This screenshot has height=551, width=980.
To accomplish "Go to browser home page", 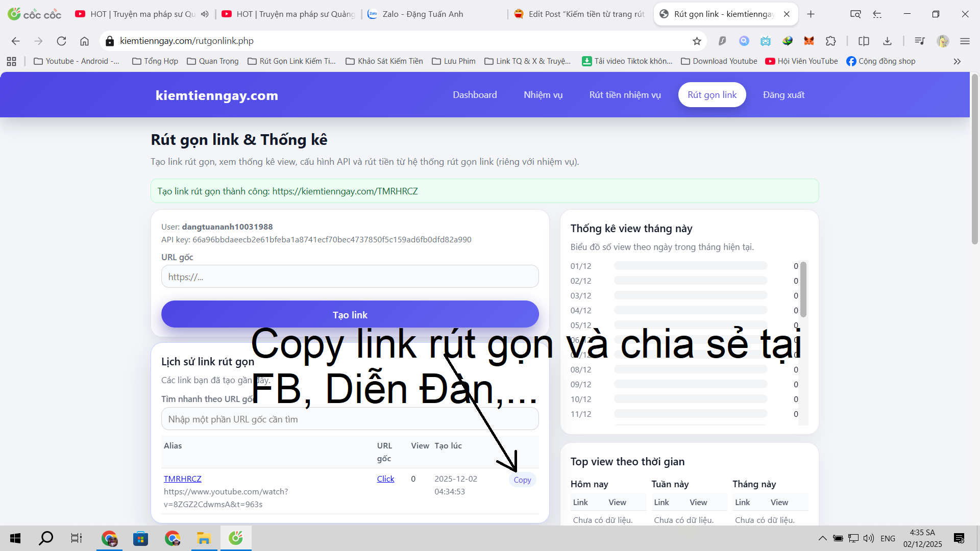I will point(84,41).
